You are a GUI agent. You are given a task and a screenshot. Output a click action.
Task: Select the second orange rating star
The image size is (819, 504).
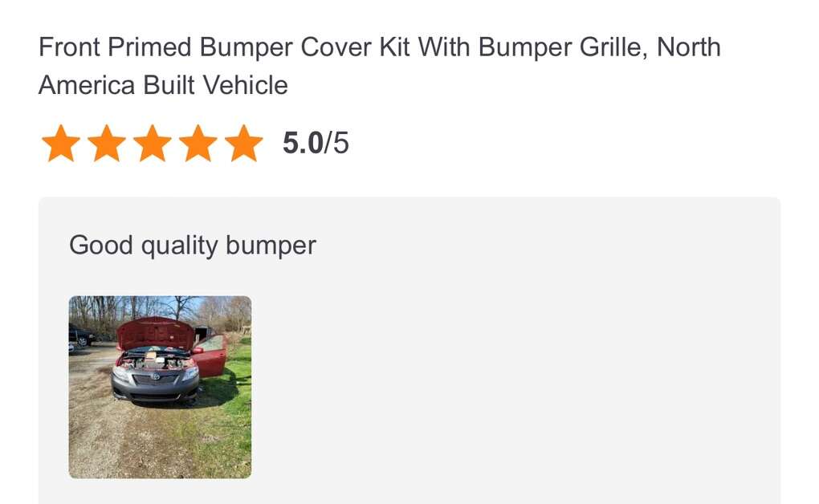(107, 144)
